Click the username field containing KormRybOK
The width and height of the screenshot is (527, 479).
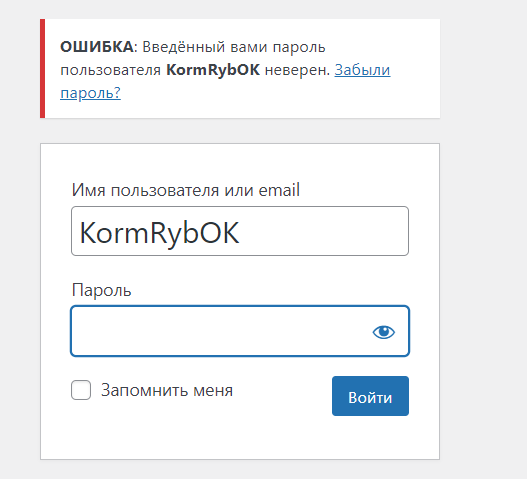click(x=240, y=231)
